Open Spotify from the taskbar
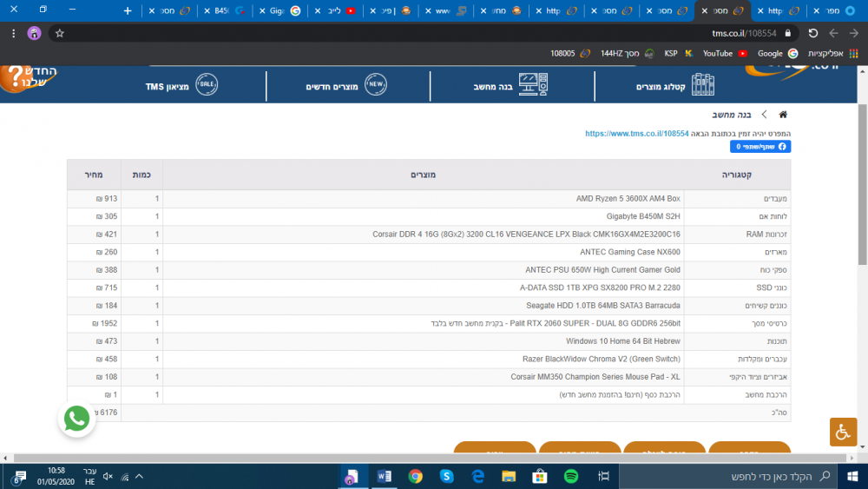The image size is (868, 489). (571, 476)
